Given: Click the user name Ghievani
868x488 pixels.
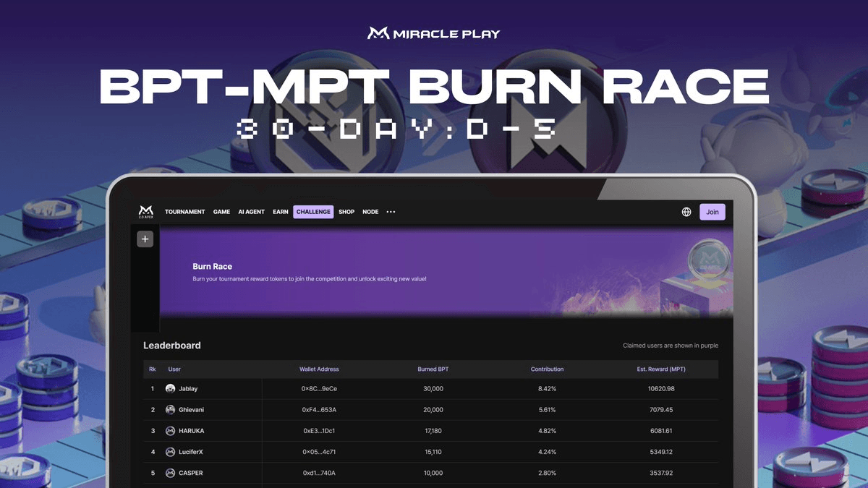Looking at the screenshot, I should point(192,410).
